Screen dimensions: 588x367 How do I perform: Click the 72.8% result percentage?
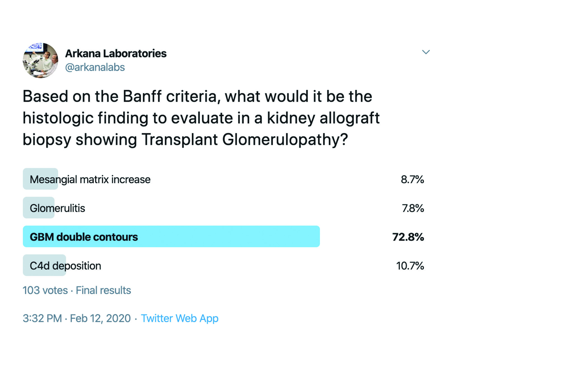tap(408, 237)
